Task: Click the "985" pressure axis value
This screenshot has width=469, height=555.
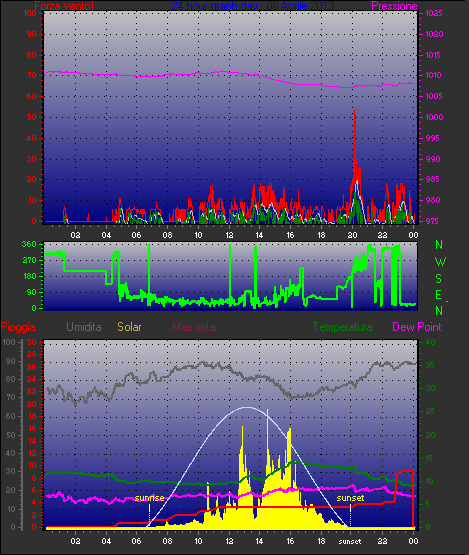Action: (x=434, y=179)
